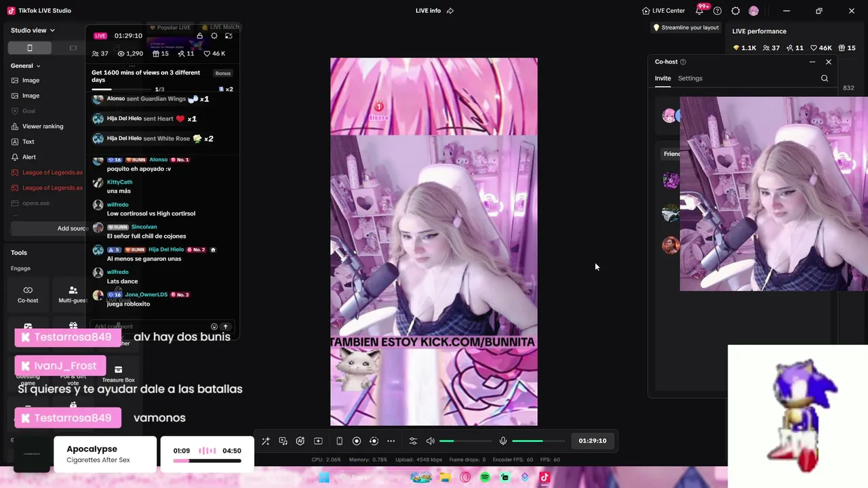Open the effects magic wand tool
This screenshot has width=868, height=488.
point(266,441)
